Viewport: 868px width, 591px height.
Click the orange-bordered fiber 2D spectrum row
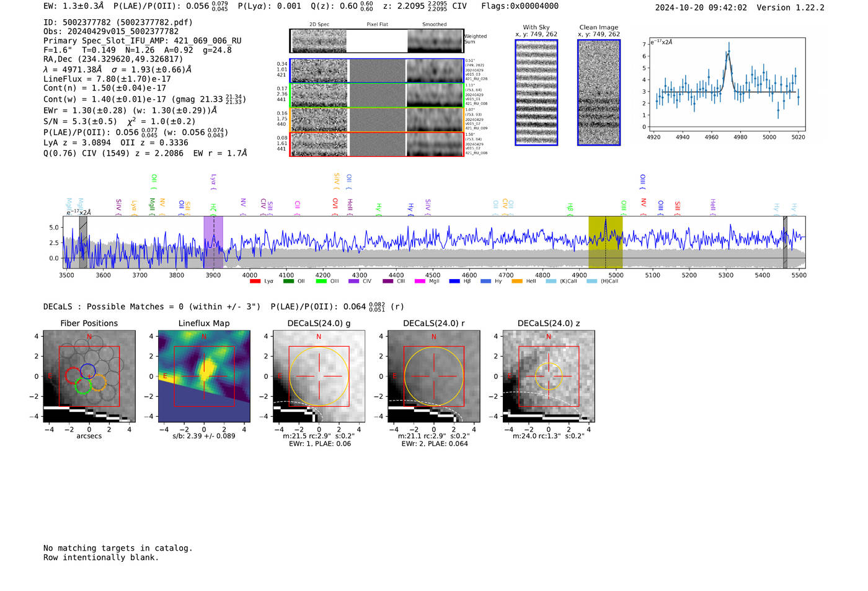coord(376,120)
